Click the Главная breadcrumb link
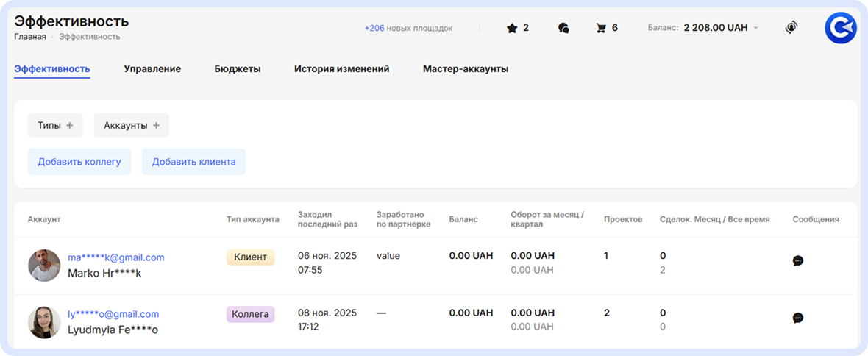 click(x=30, y=37)
